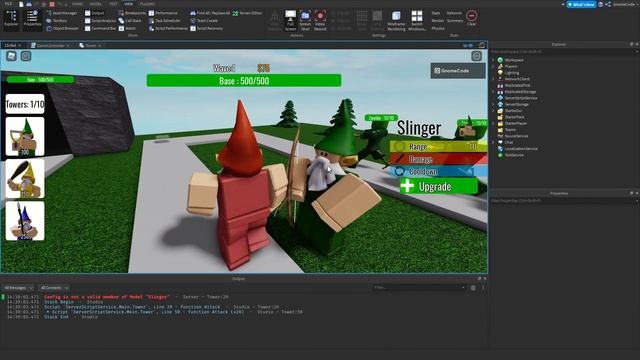Viewport: 640px width, 360px height.
Task: Open the in-game chat icon
Action: 26,56
